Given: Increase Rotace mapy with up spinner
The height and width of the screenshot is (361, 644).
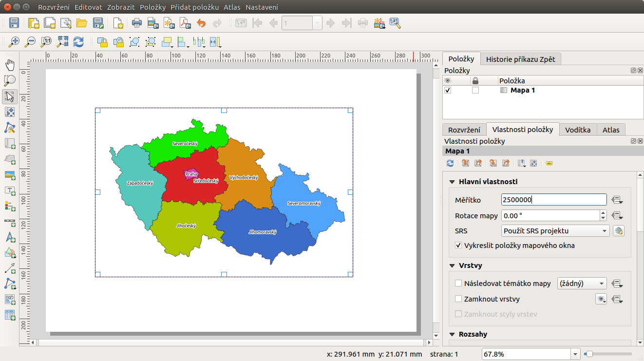Looking at the screenshot, I should pos(603,212).
